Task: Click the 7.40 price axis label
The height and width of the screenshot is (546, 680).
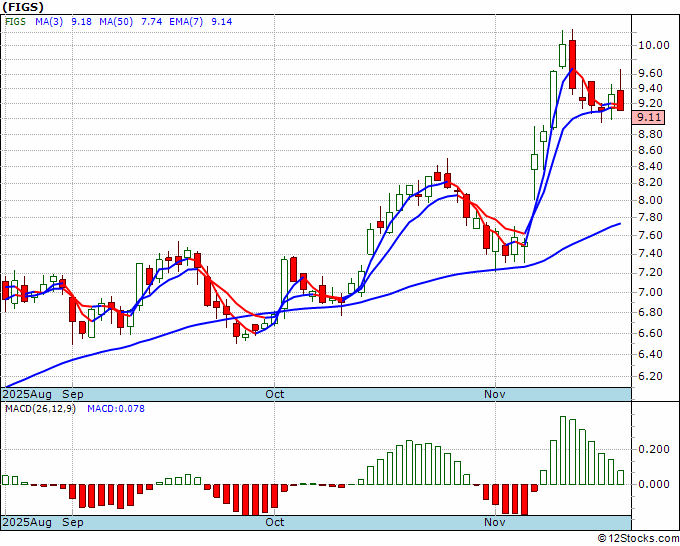Action: pos(651,254)
